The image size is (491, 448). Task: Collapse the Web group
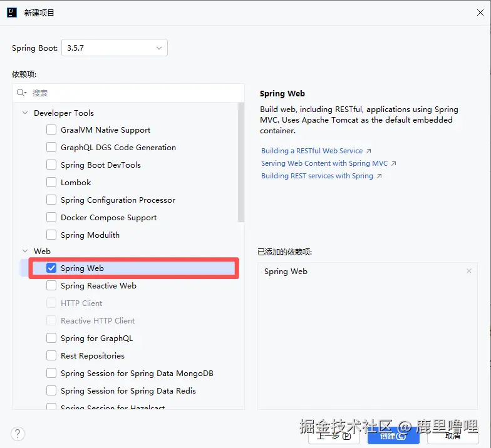pyautogui.click(x=25, y=251)
